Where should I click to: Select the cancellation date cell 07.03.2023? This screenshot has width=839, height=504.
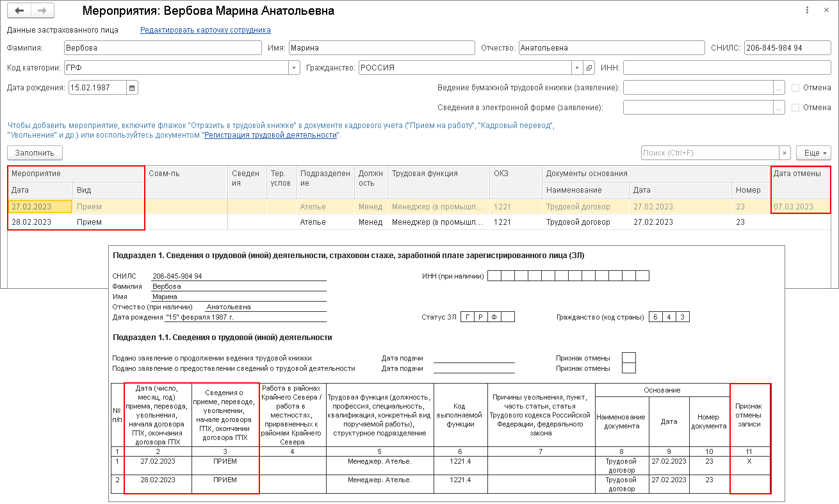pyautogui.click(x=801, y=207)
